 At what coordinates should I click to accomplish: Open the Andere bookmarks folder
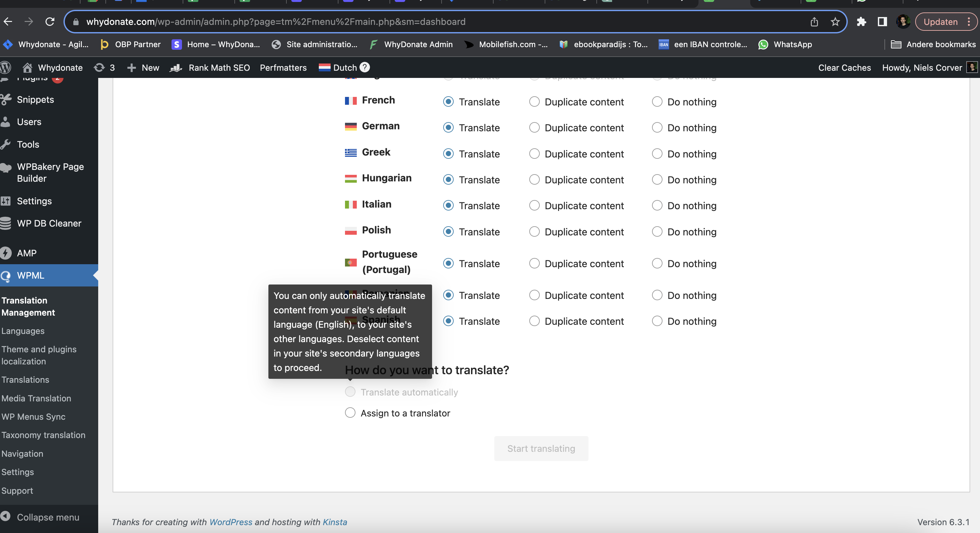coord(933,45)
